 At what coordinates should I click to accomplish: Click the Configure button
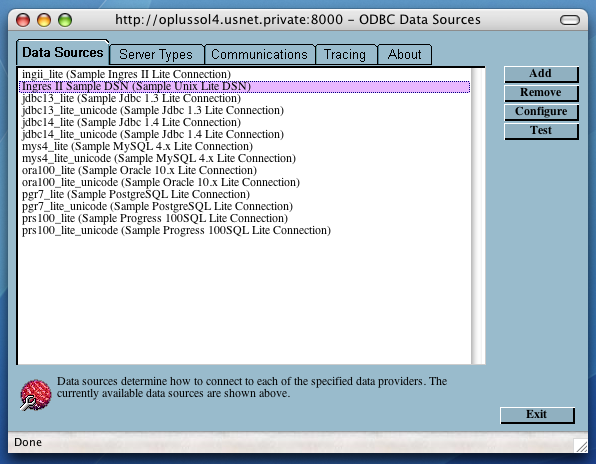pos(541,112)
